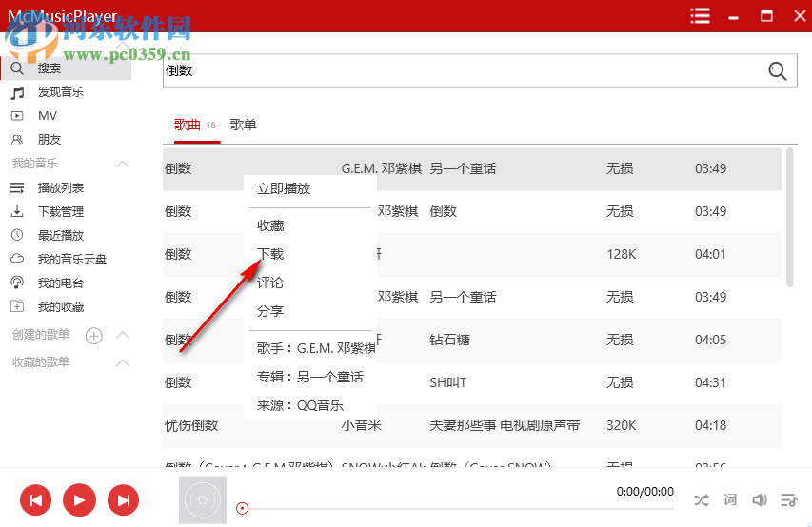Click the previous track button
812x527 pixels.
36,500
